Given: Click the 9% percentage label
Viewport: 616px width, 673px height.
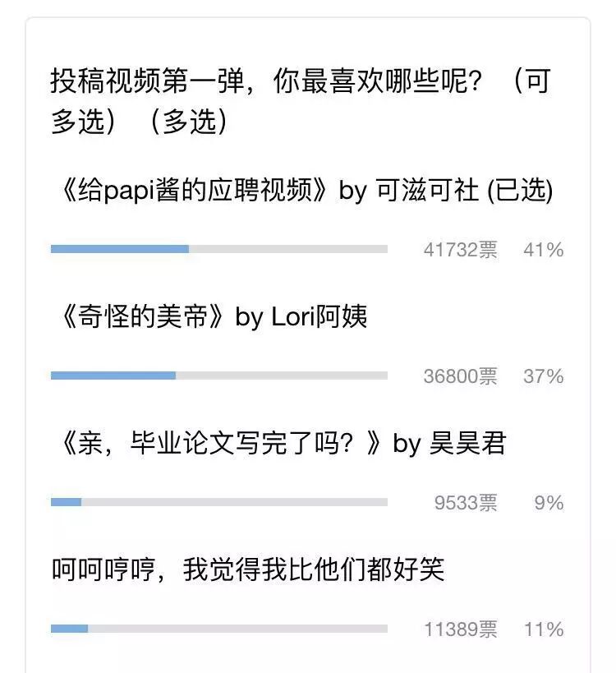Looking at the screenshot, I should tap(549, 503).
